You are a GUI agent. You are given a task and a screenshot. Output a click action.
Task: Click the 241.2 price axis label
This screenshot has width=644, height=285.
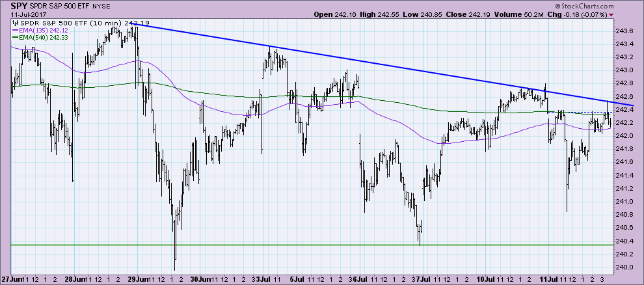[x=624, y=189]
